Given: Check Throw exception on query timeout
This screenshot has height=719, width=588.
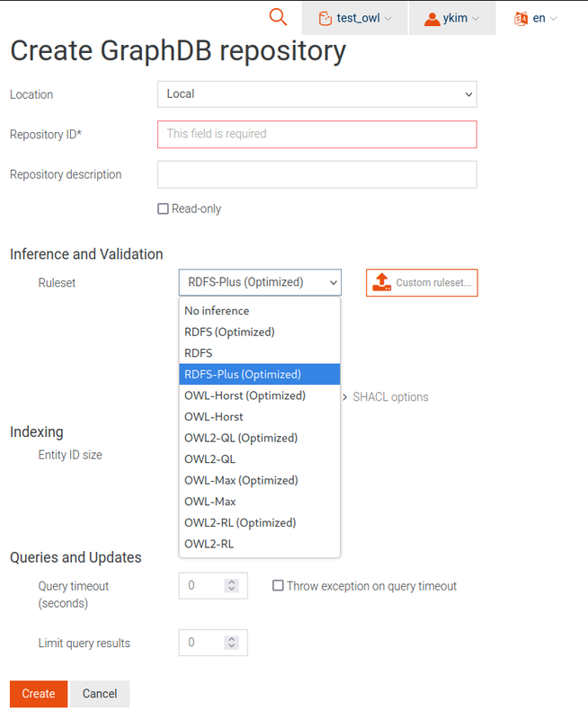Looking at the screenshot, I should [x=279, y=586].
